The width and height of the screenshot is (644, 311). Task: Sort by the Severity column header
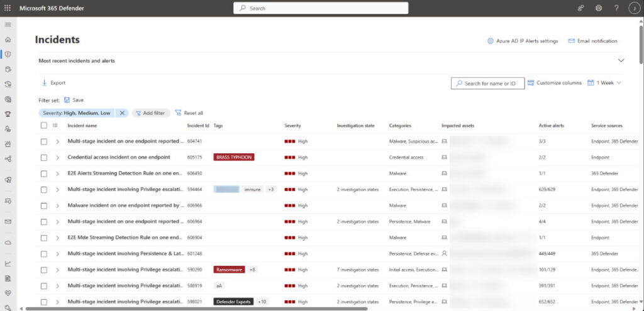(292, 126)
